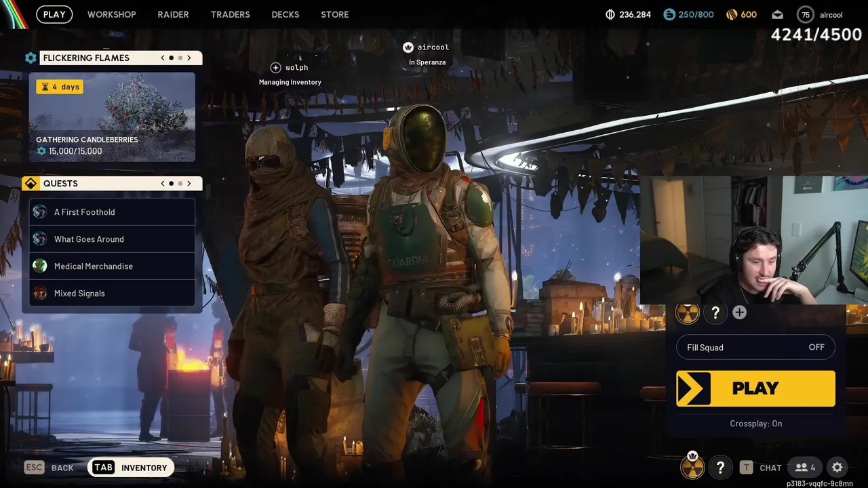The height and width of the screenshot is (488, 868).
Task: Click the 4 days hourglass timer badge
Action: coord(60,87)
